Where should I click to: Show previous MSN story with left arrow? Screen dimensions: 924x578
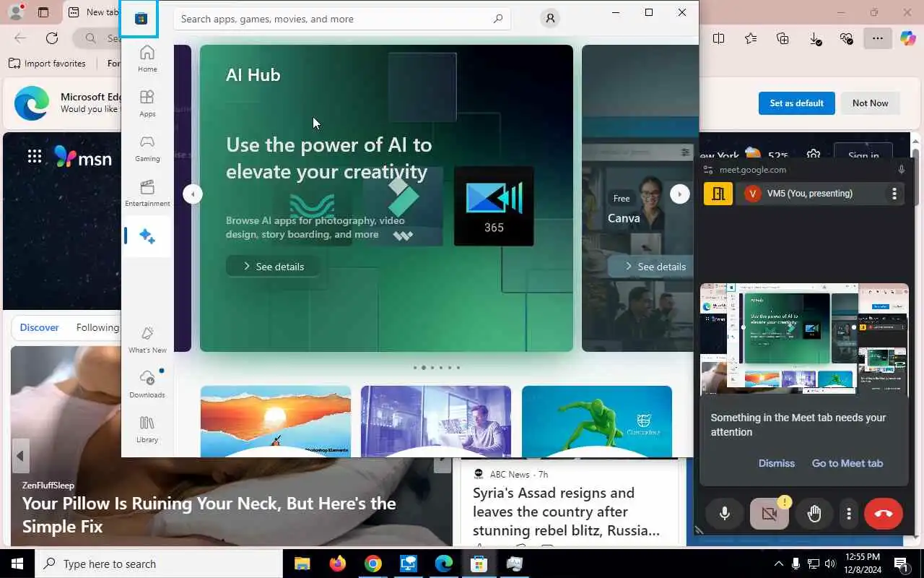20,456
